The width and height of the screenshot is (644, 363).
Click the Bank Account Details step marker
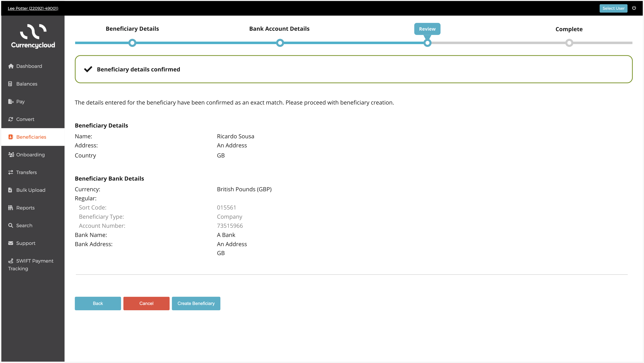click(280, 43)
